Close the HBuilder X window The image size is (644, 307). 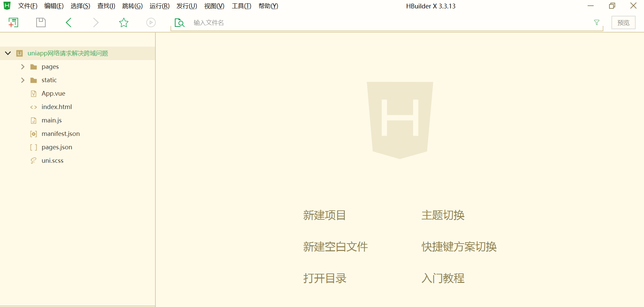[633, 6]
